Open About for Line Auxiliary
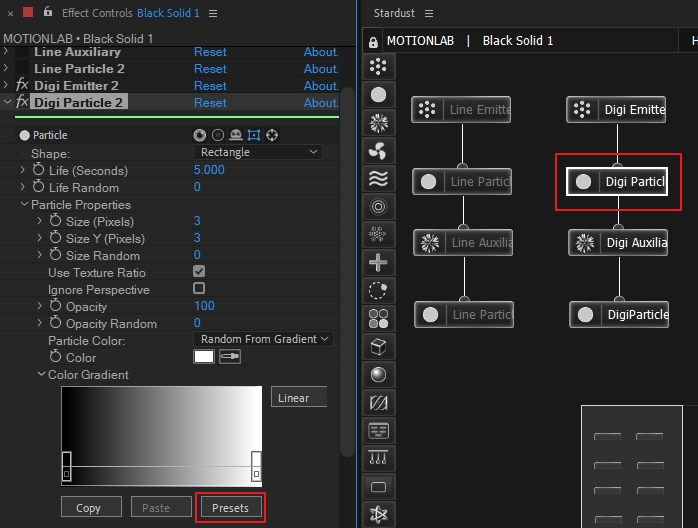This screenshot has width=698, height=528. pos(321,52)
